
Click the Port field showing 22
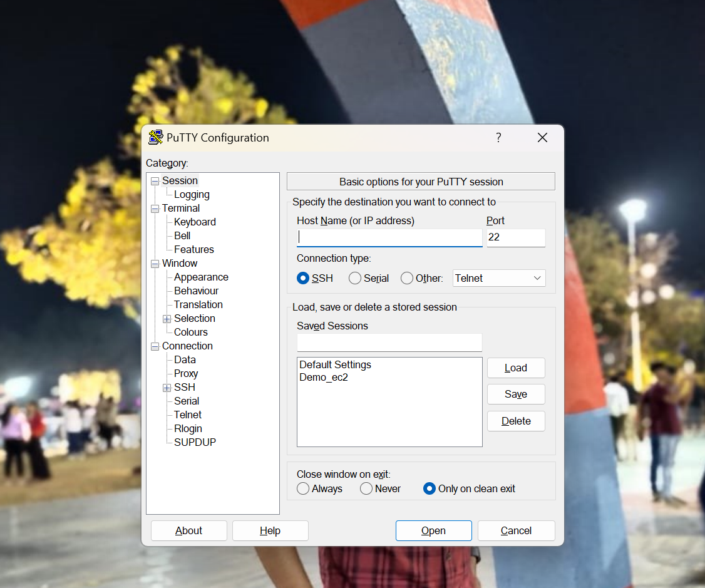pos(516,237)
